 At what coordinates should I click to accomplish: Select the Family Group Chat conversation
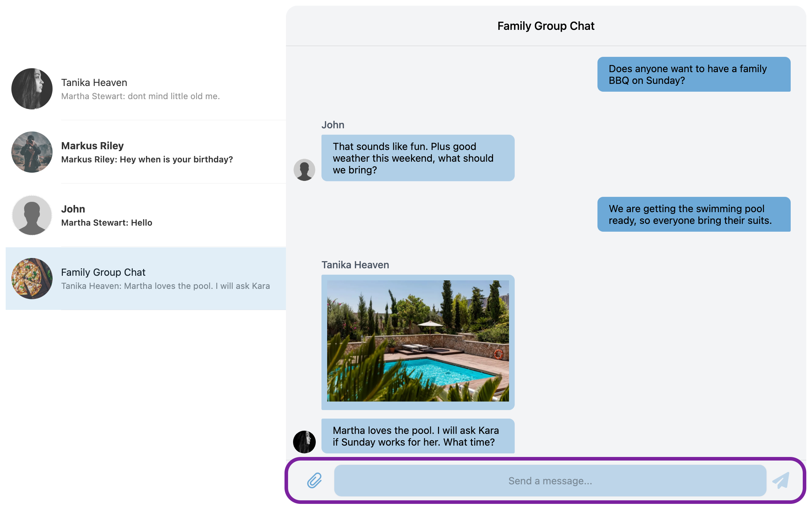pos(146,279)
